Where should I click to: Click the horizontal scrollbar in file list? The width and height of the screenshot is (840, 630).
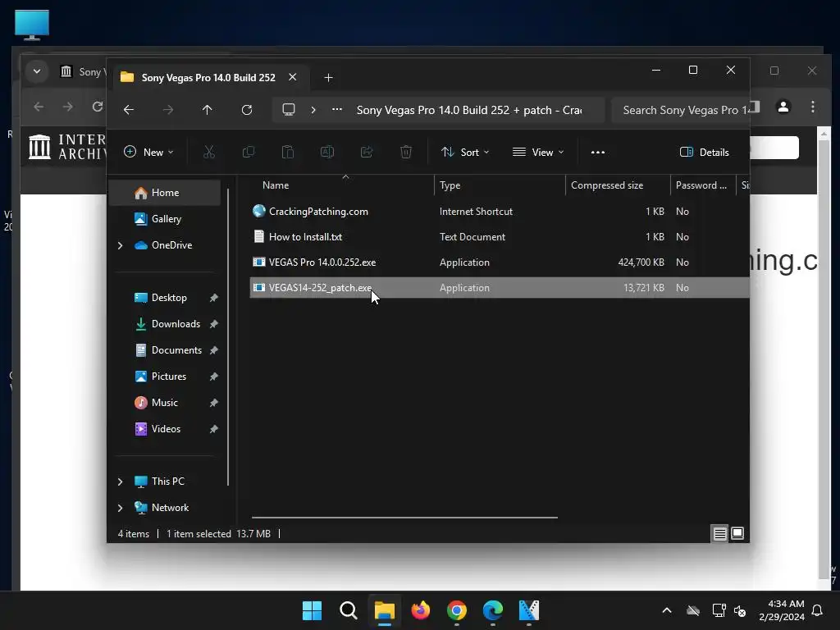pyautogui.click(x=404, y=518)
